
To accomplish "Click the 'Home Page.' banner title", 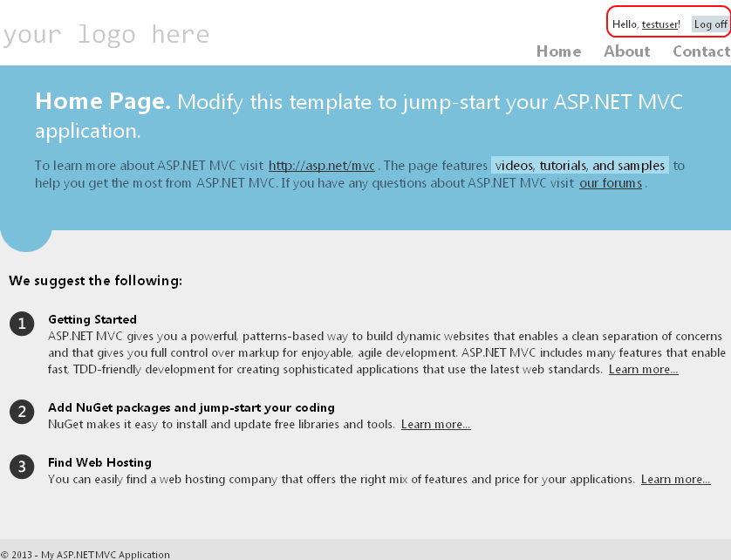I will point(103,102).
